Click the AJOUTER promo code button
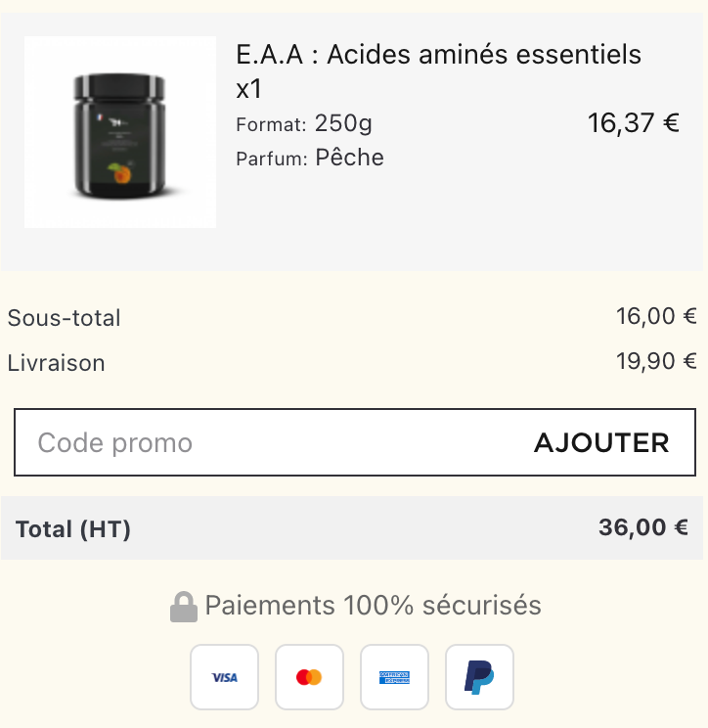Screen dimensions: 708x728 pos(601,442)
